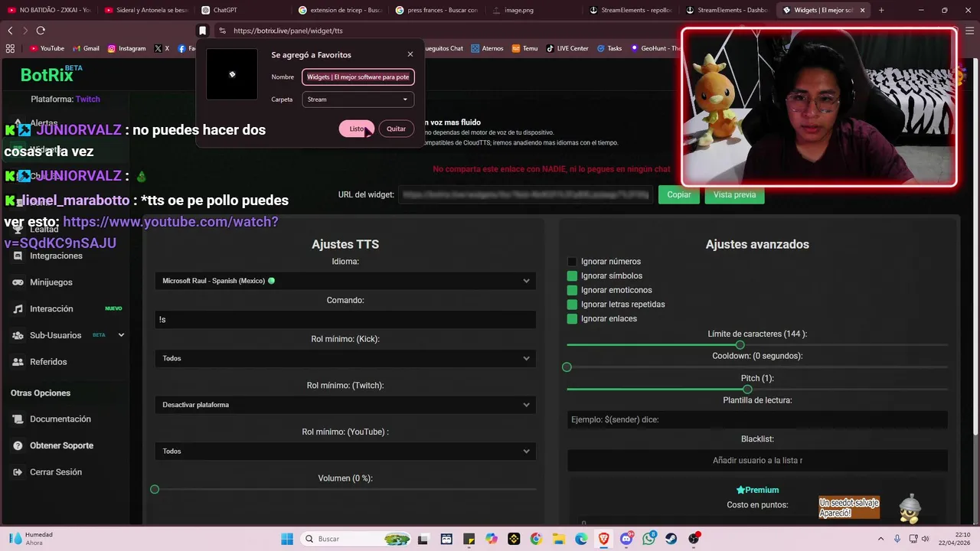
Task: Switch to the extension de tricep tab
Action: pos(340,10)
